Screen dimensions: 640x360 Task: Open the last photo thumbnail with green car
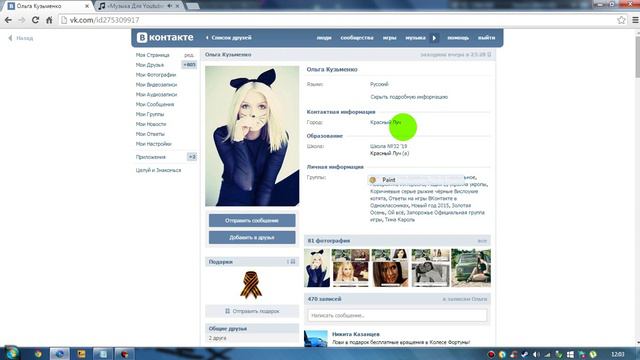(x=471, y=268)
